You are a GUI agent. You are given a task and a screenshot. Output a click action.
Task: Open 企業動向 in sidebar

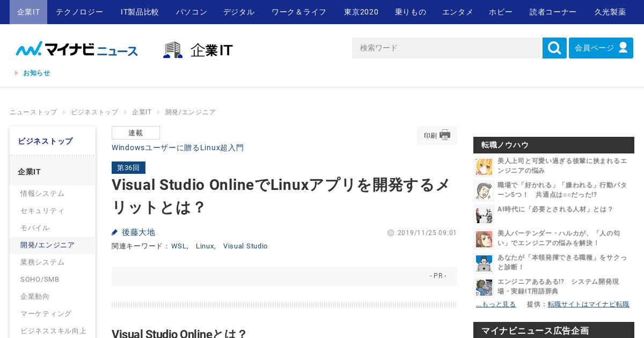(x=53, y=297)
